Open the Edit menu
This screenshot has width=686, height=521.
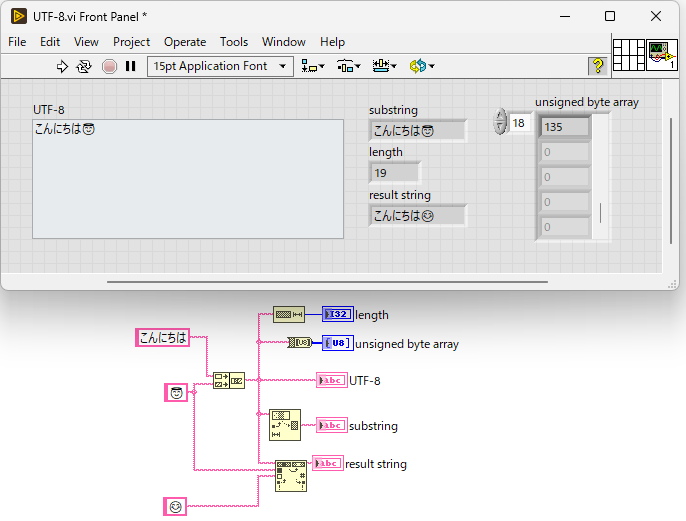(x=50, y=42)
